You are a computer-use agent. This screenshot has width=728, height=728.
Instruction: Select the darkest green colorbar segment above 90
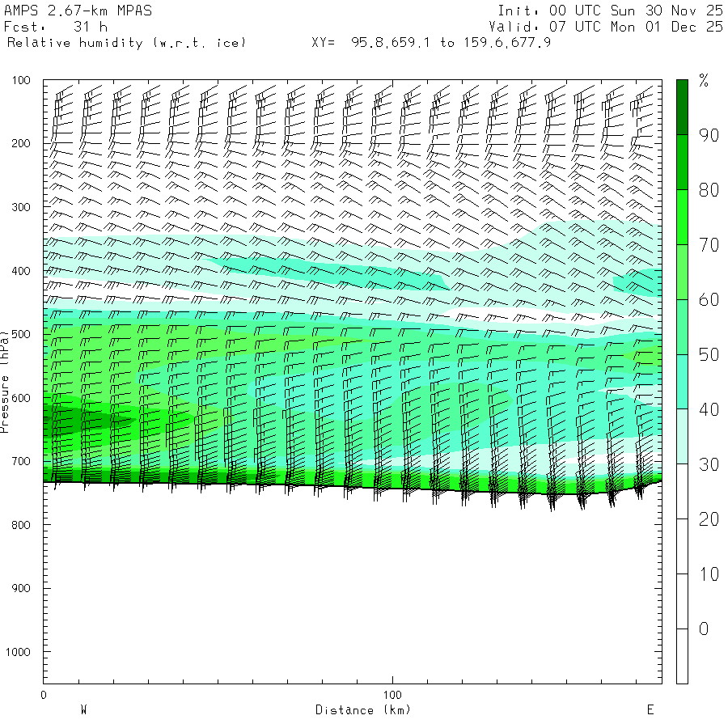[x=682, y=108]
